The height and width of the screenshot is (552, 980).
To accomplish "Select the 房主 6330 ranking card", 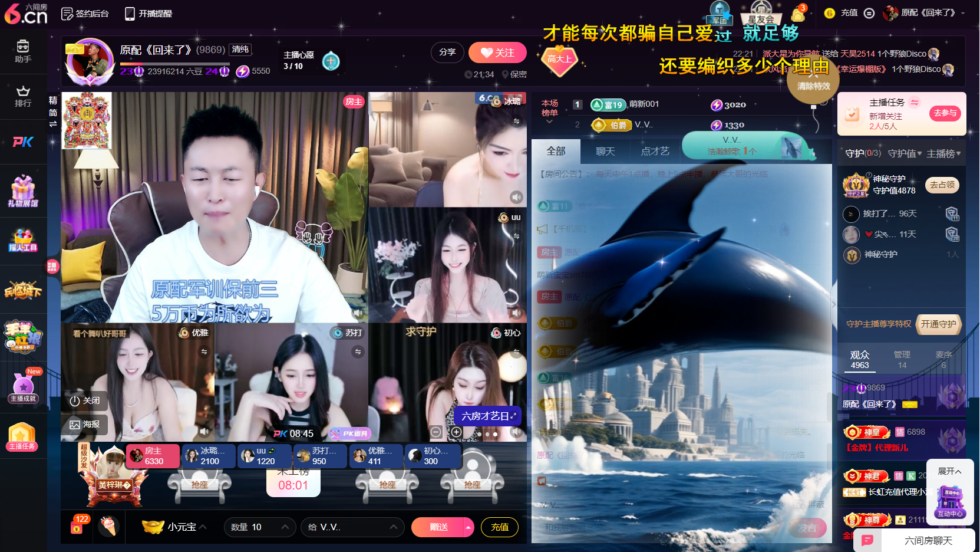I will (x=153, y=456).
